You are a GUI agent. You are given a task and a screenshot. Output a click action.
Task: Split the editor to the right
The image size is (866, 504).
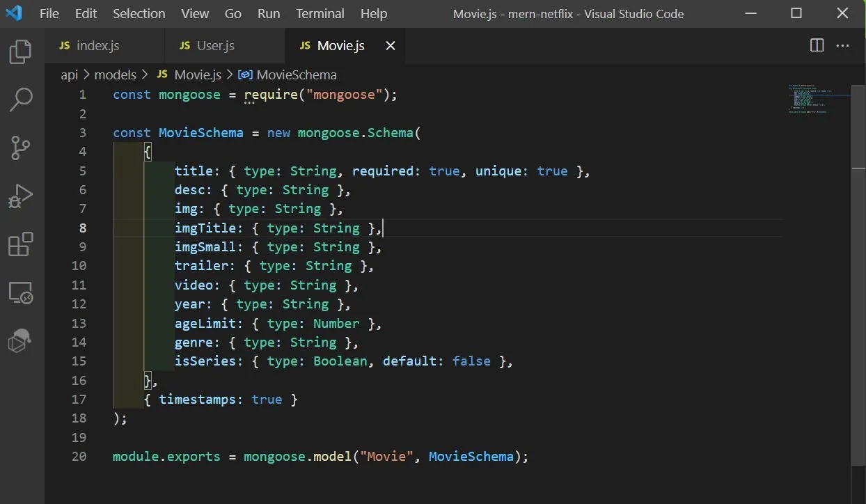point(817,45)
